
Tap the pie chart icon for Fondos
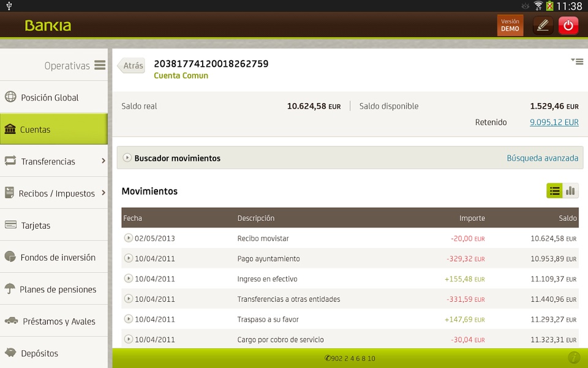10,256
